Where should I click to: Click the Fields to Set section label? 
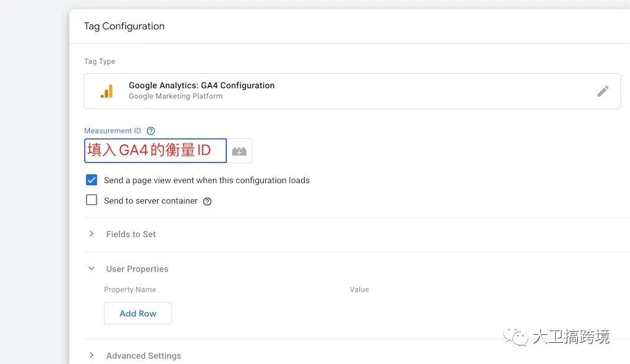(131, 234)
